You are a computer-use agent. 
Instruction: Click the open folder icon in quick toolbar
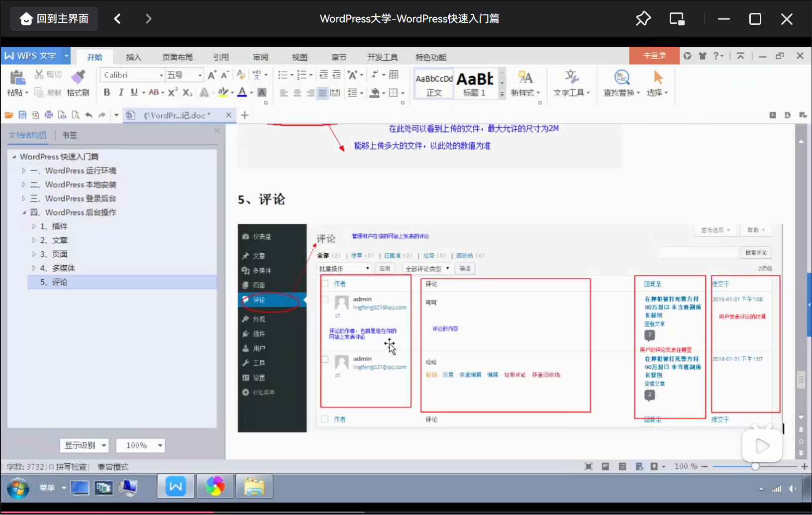[x=9, y=115]
